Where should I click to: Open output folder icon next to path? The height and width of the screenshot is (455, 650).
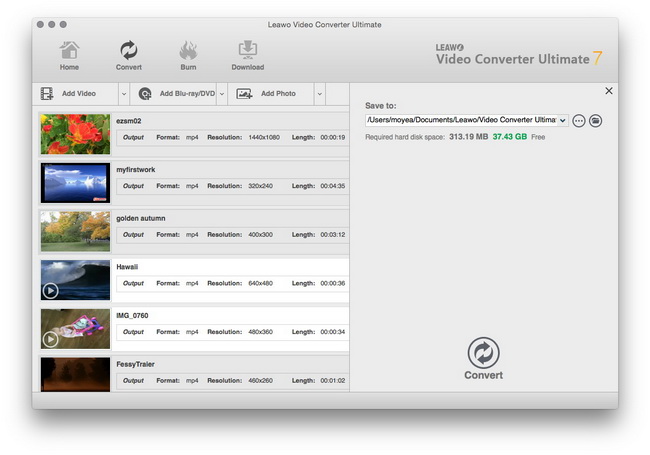(x=595, y=121)
